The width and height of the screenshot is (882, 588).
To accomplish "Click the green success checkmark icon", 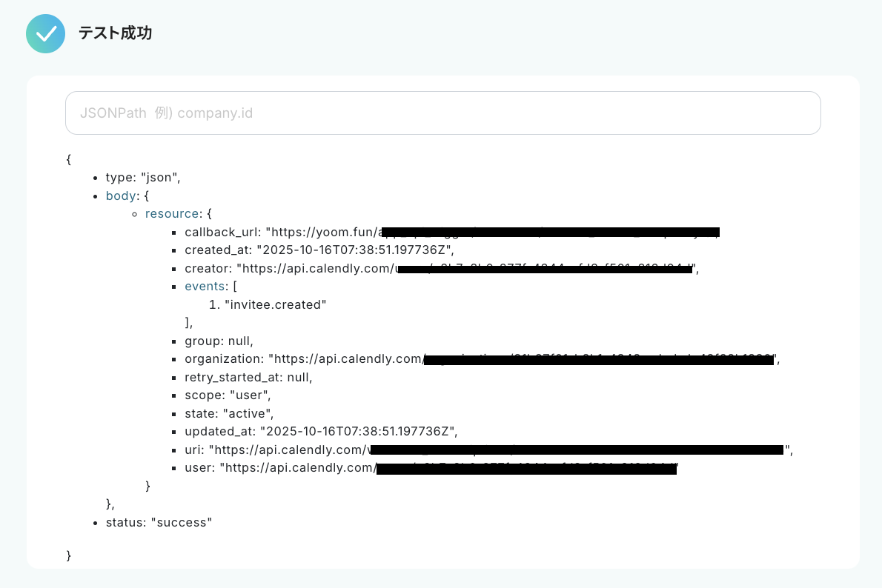I will point(46,33).
